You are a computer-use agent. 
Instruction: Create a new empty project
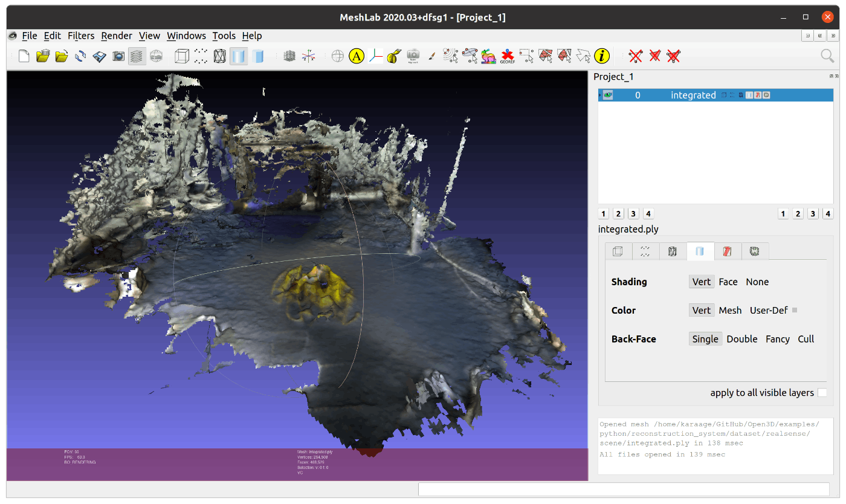coord(24,56)
